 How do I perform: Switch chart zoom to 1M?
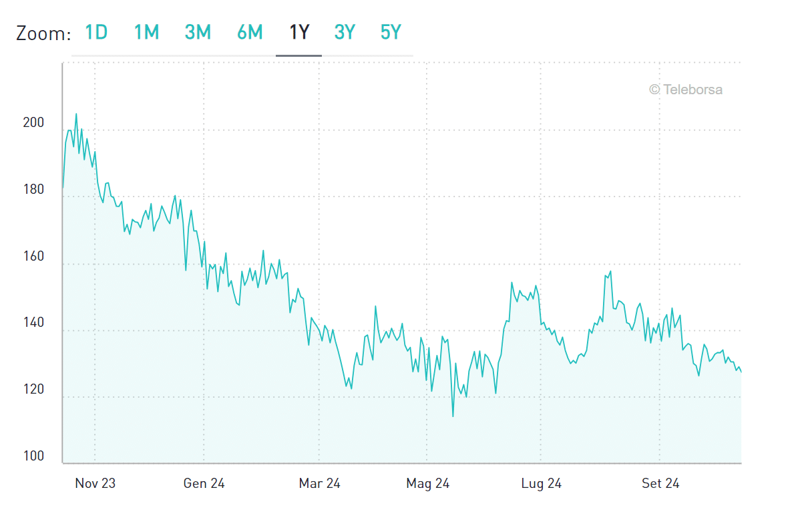(x=146, y=32)
